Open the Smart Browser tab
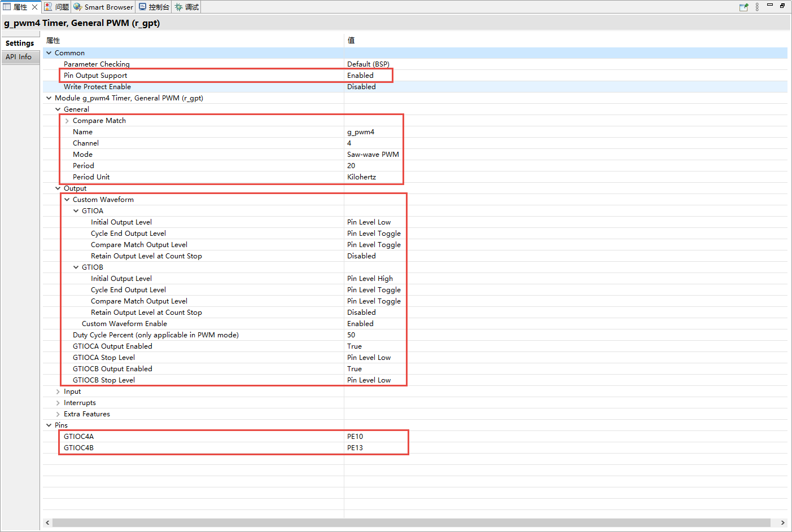 pos(104,7)
